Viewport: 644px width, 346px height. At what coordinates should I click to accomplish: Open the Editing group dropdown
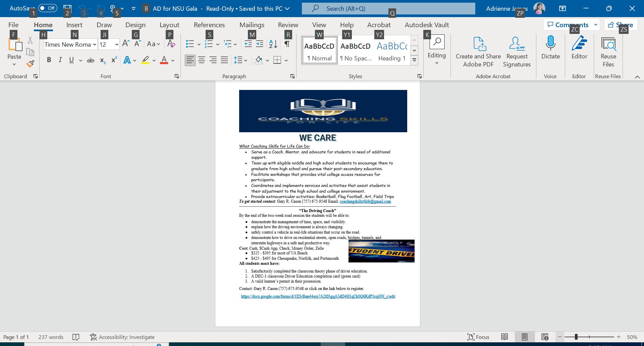click(x=437, y=50)
